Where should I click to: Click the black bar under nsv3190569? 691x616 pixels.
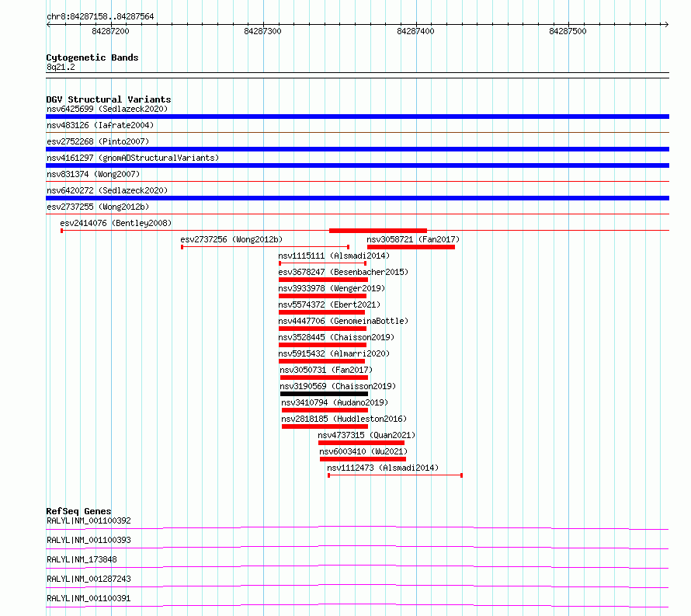[x=324, y=394]
